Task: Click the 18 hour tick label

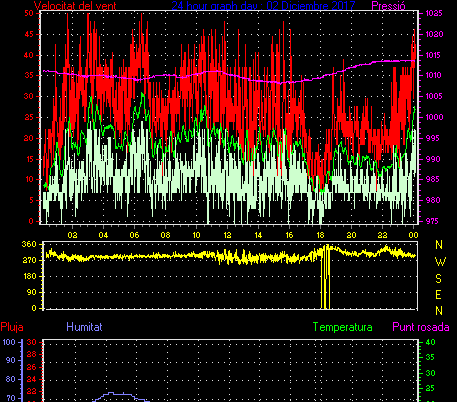Action: [x=320, y=235]
